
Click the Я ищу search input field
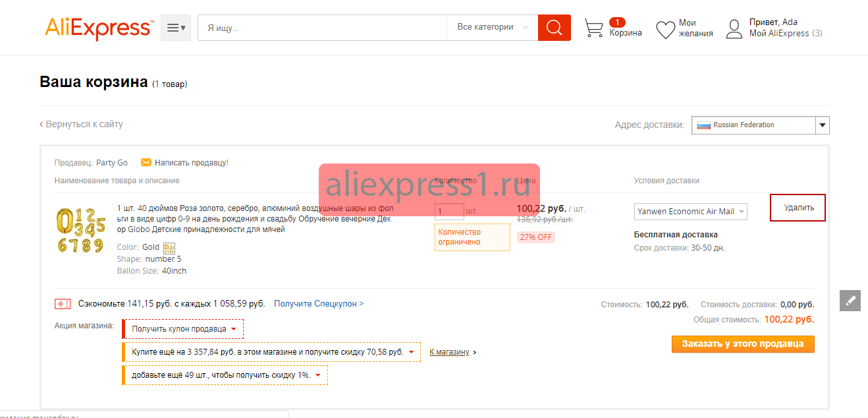(x=323, y=28)
